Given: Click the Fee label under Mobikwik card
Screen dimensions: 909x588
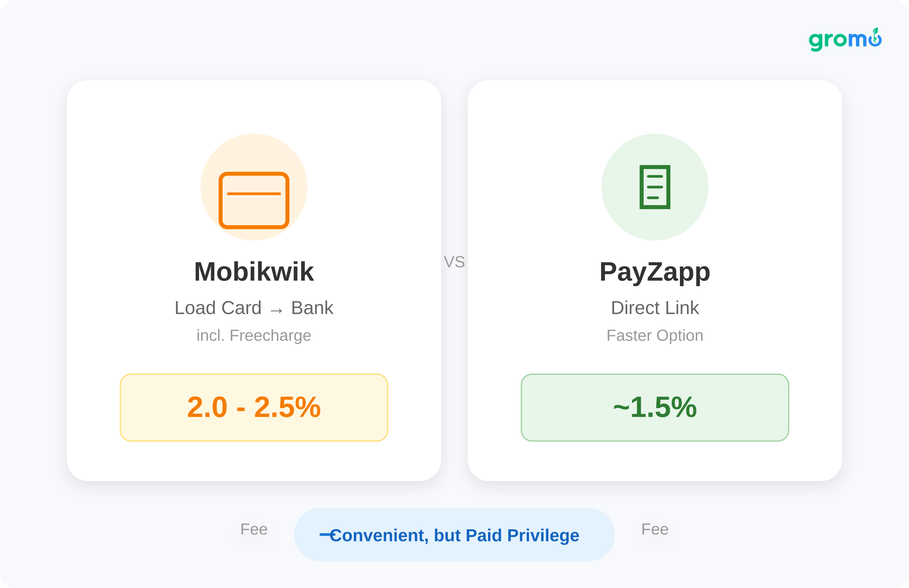Looking at the screenshot, I should click(x=254, y=529).
